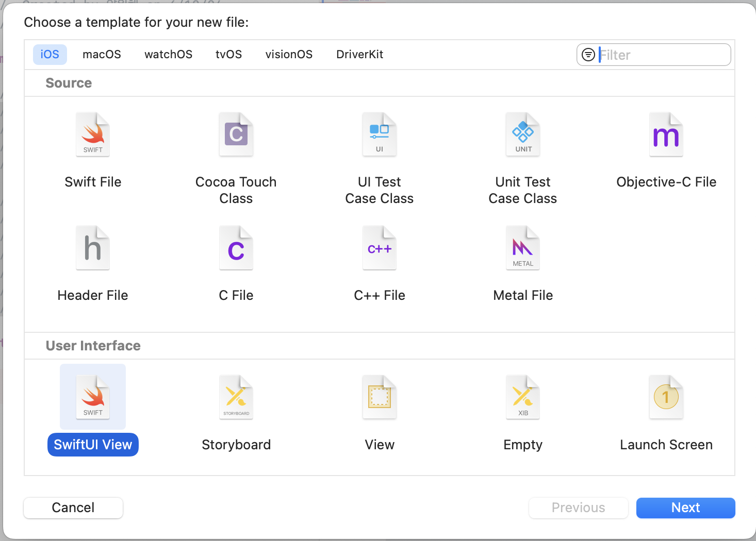This screenshot has height=541, width=756.
Task: Choose the View template icon
Action: pyautogui.click(x=380, y=397)
